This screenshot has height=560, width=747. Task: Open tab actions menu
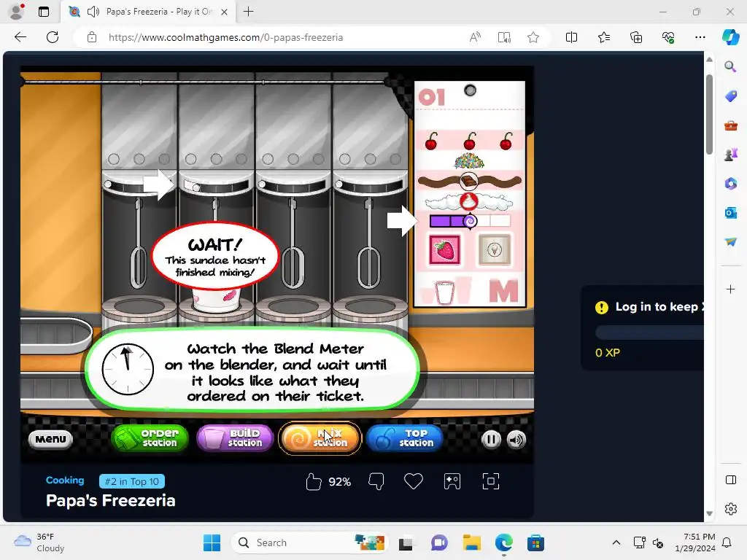[x=44, y=12]
